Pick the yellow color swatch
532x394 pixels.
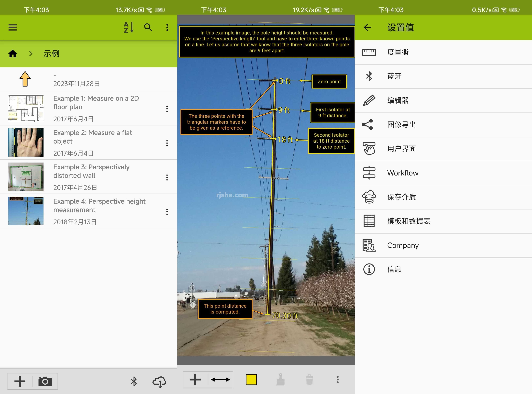click(251, 379)
